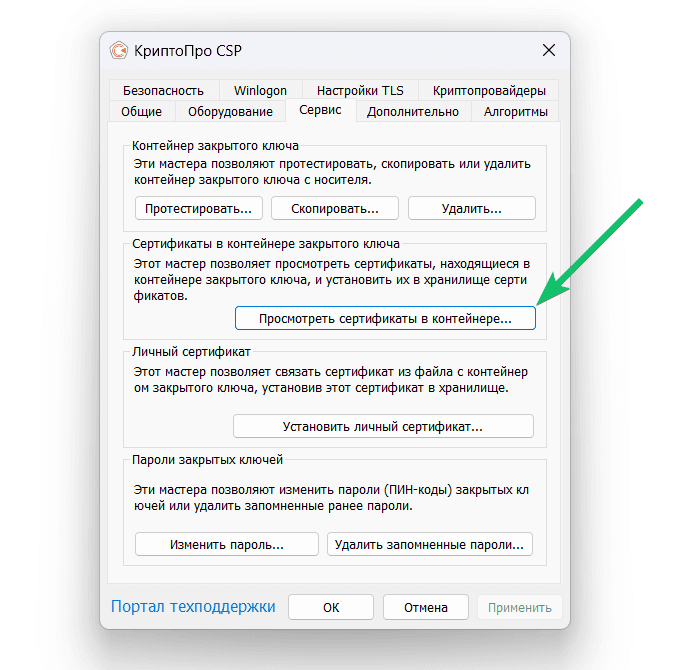The width and height of the screenshot is (676, 670).
Task: Select the Настройки TLS tab
Action: [x=360, y=91]
